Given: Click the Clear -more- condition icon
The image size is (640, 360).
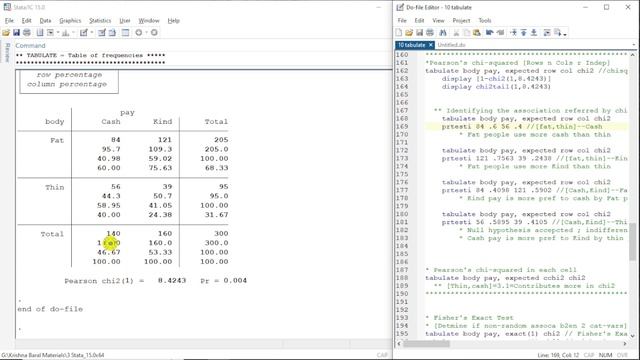Looking at the screenshot, I should tap(139, 33).
